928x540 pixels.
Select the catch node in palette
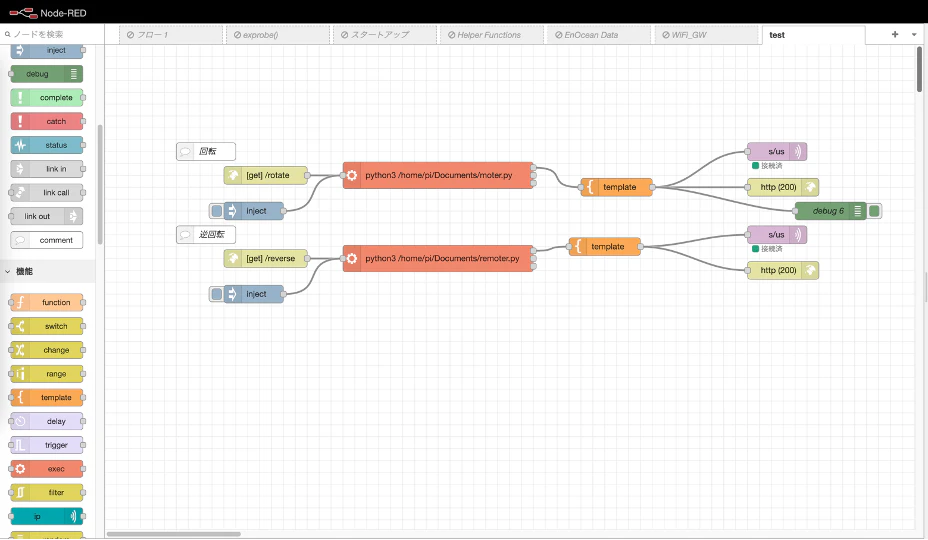[47, 121]
